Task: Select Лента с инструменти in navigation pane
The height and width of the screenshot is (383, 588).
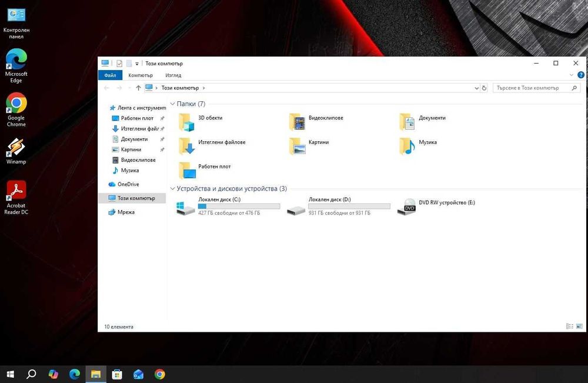Action: point(137,108)
